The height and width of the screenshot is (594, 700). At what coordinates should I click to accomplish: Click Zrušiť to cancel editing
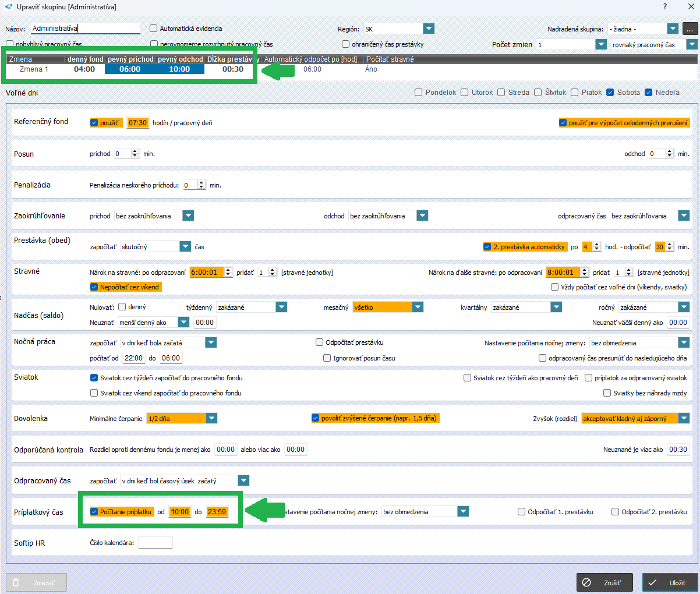[x=604, y=582]
